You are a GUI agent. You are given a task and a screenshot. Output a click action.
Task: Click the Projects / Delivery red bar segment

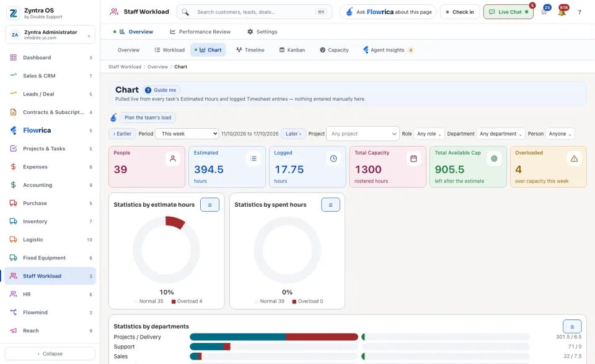point(322,337)
